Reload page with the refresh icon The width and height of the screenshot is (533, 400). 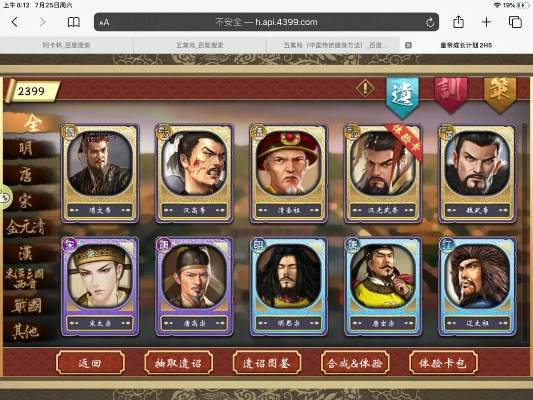coord(430,22)
